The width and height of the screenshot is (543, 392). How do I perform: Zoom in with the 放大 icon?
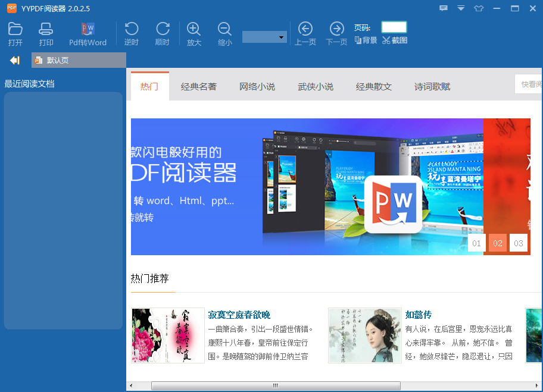pyautogui.click(x=194, y=34)
